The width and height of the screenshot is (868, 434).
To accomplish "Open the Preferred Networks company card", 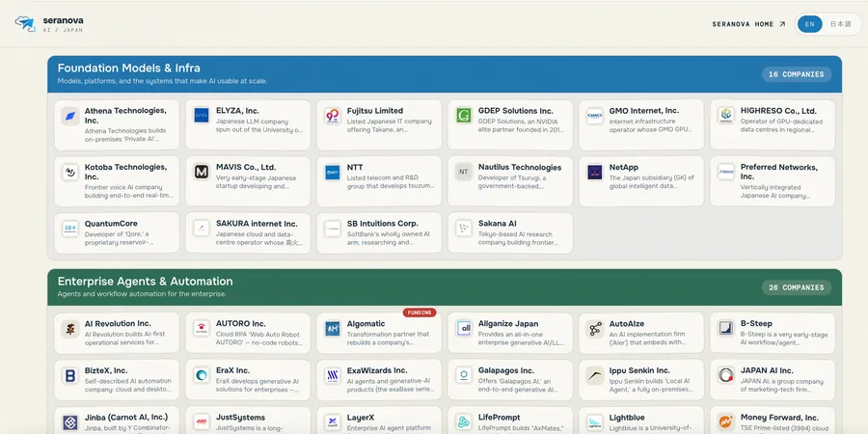I will coord(773,181).
